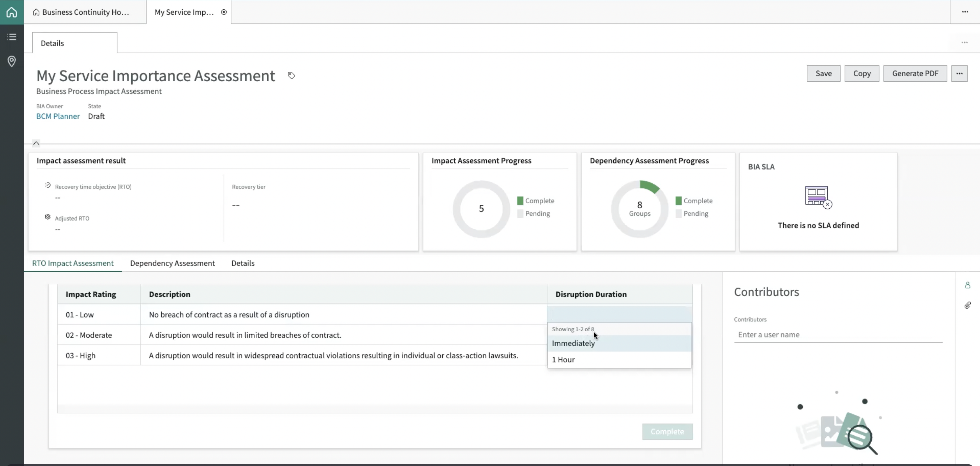Click the Copy button
The image size is (980, 466).
pos(862,73)
